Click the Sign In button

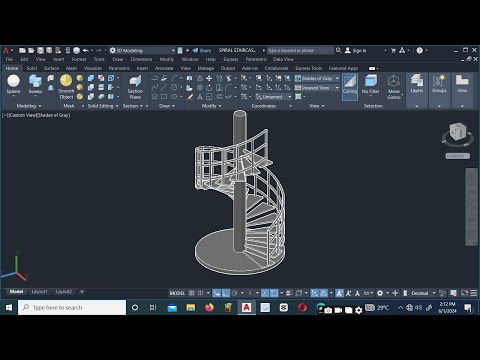(x=355, y=50)
